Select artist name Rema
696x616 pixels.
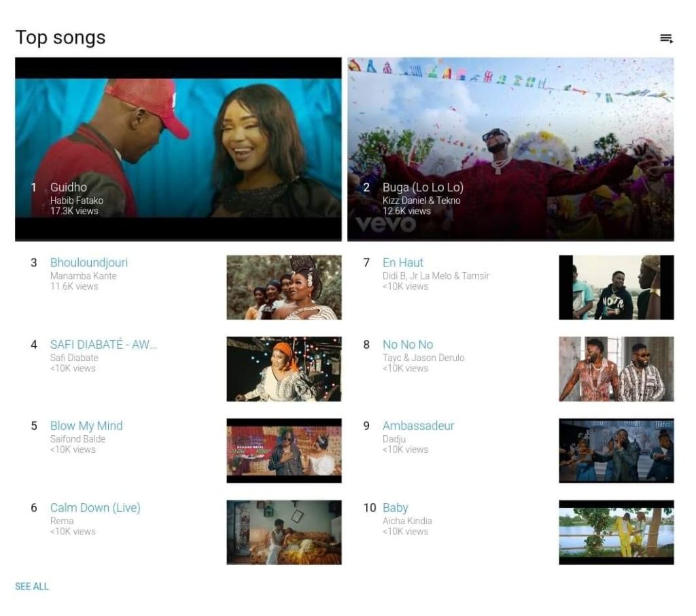pyautogui.click(x=62, y=521)
